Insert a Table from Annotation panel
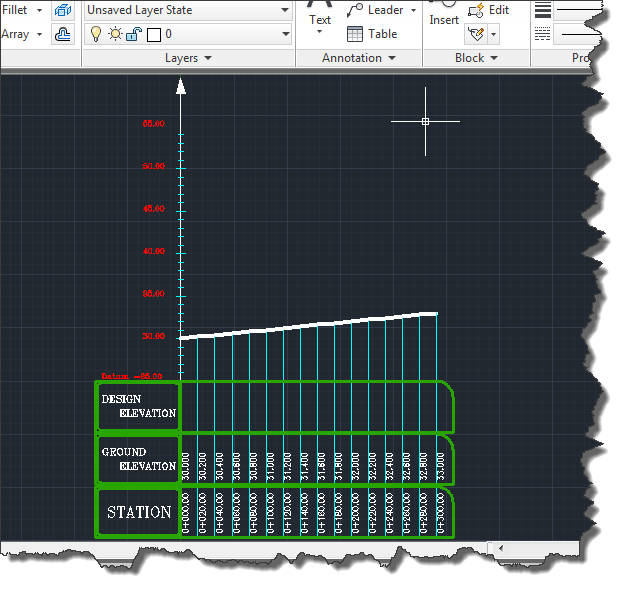Viewport: 626px width, 589px height. pos(369,34)
